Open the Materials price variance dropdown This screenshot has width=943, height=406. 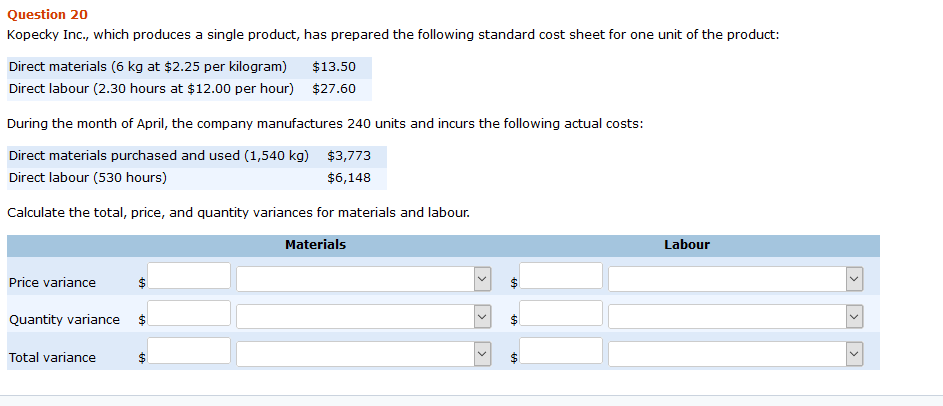pos(364,279)
